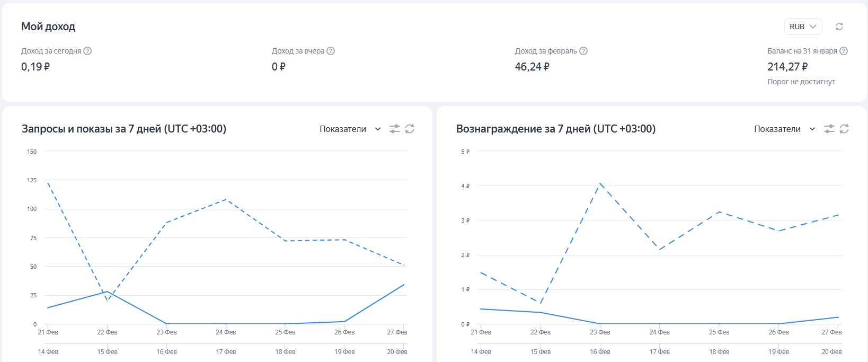Viewport: 868px width, 362px height.
Task: Open the RUB currency dropdown
Action: 803,27
